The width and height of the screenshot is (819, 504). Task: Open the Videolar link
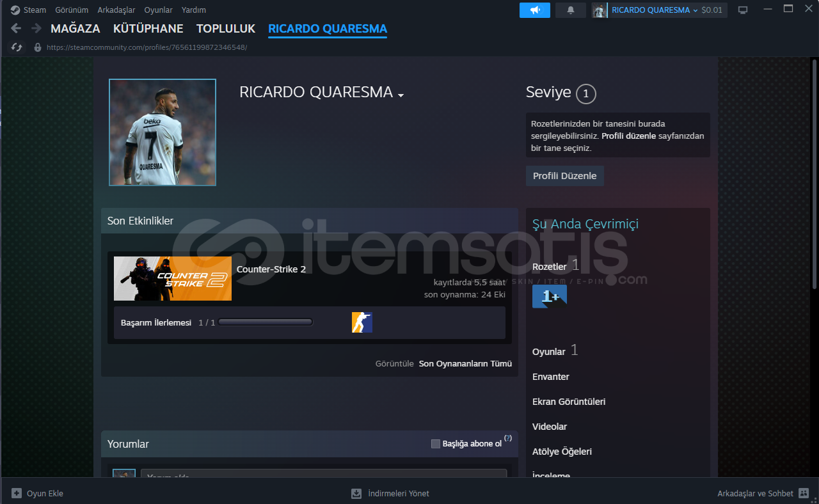tap(550, 427)
